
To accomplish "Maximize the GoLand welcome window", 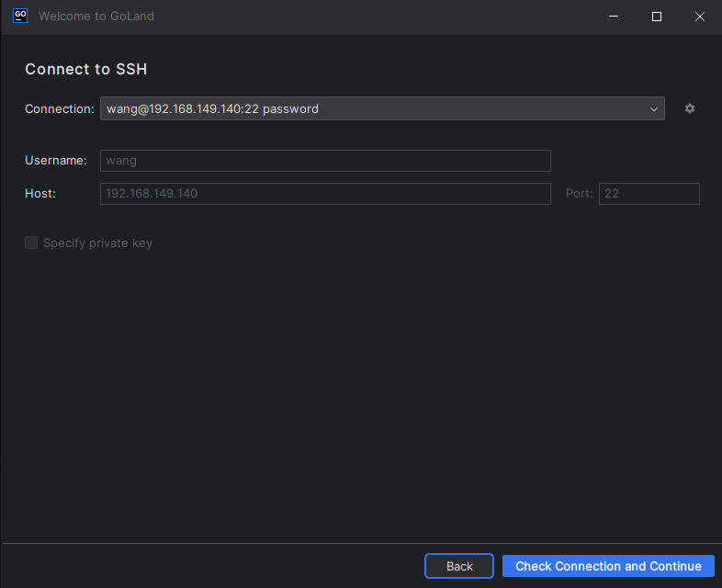I will (x=657, y=17).
